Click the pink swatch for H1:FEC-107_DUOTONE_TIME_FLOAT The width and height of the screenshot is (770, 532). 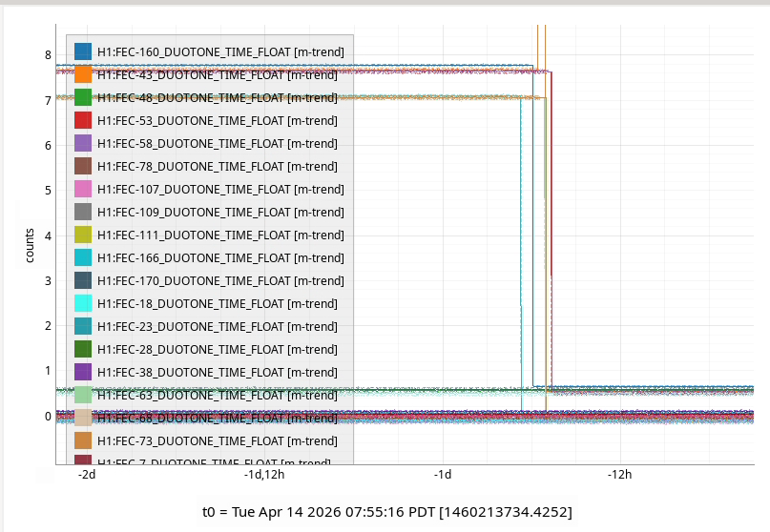tap(83, 189)
